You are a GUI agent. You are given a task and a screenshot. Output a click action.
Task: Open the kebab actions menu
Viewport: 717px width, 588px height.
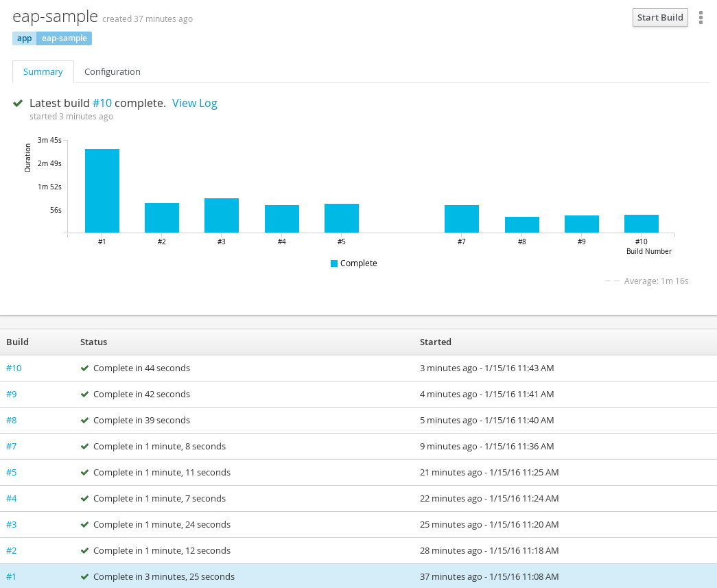pos(701,18)
